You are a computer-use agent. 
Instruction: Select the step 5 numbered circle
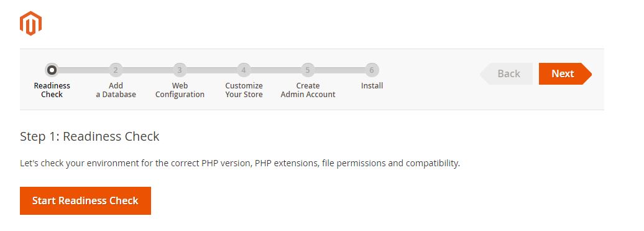[308, 70]
